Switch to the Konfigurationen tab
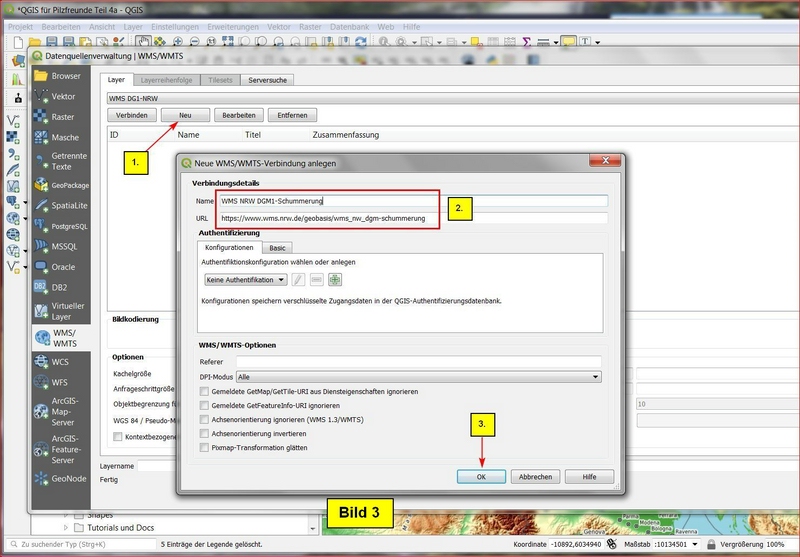The width and height of the screenshot is (800, 557). (229, 247)
